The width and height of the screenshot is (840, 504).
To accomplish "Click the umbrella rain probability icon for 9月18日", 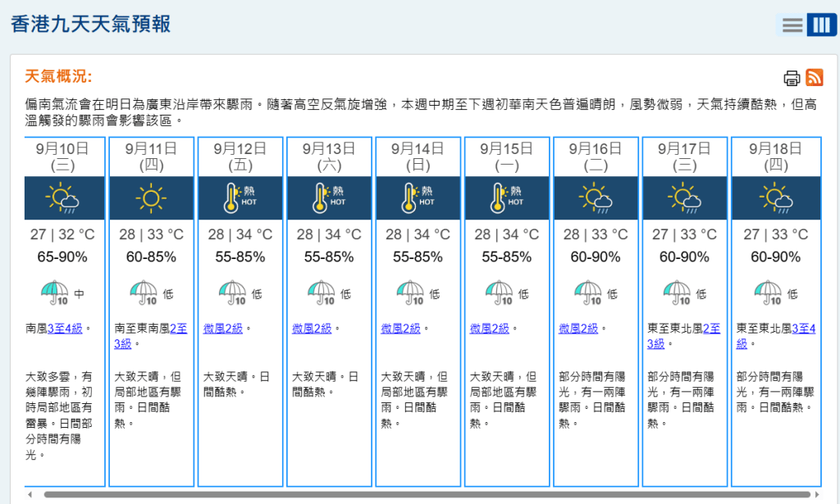I will click(x=769, y=293).
